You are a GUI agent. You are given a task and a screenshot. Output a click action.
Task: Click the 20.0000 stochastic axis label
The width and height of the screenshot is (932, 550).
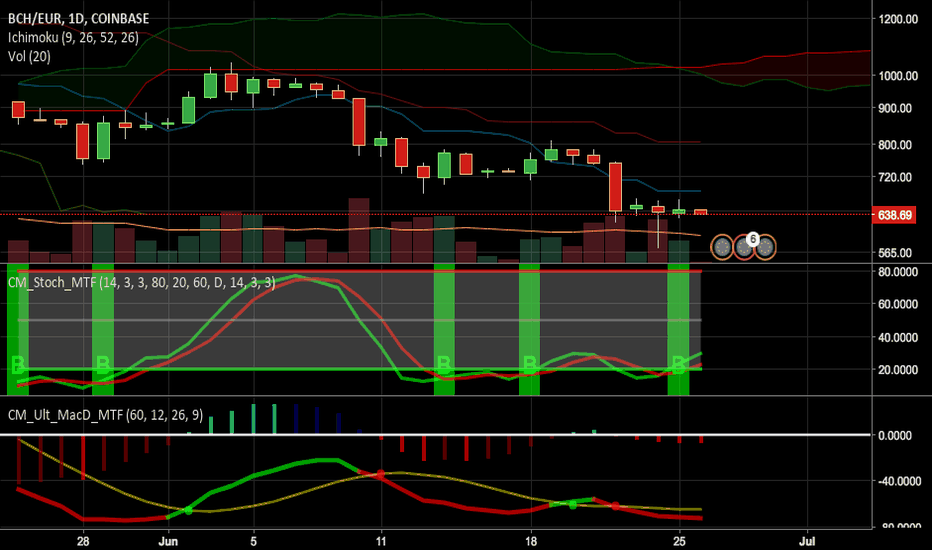(x=898, y=370)
